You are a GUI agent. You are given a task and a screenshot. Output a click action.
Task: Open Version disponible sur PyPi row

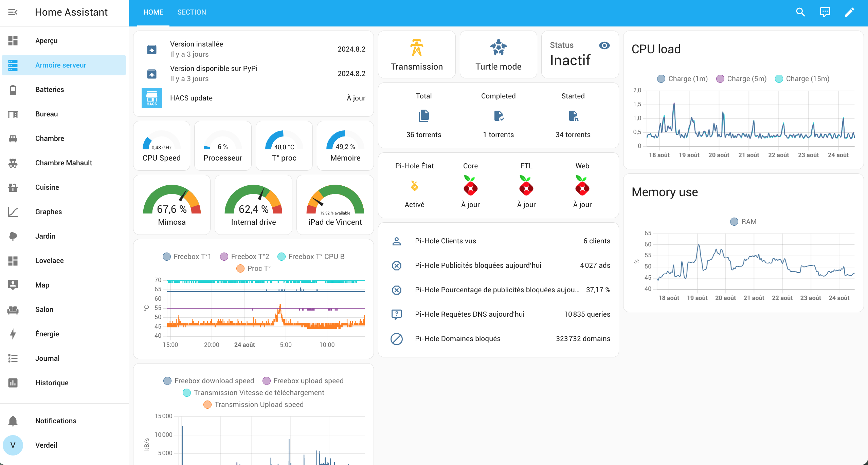coord(253,74)
